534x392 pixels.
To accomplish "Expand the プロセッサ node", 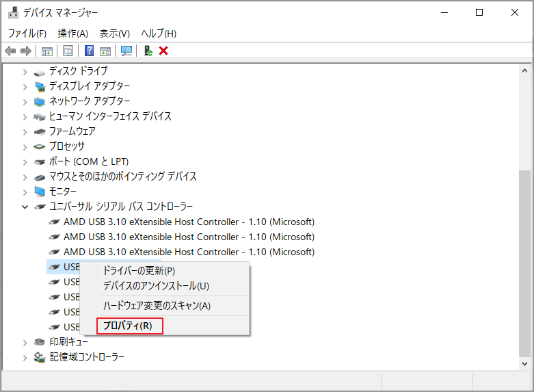I will (25, 147).
